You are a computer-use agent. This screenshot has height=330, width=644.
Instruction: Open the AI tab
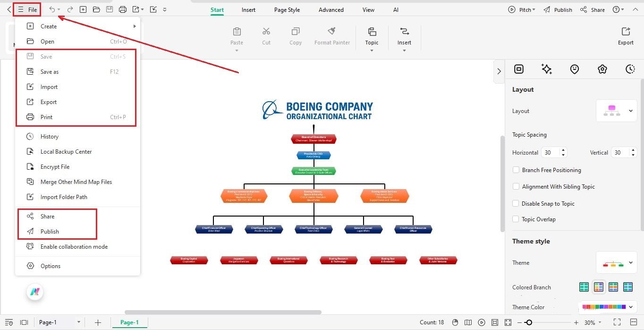(396, 9)
